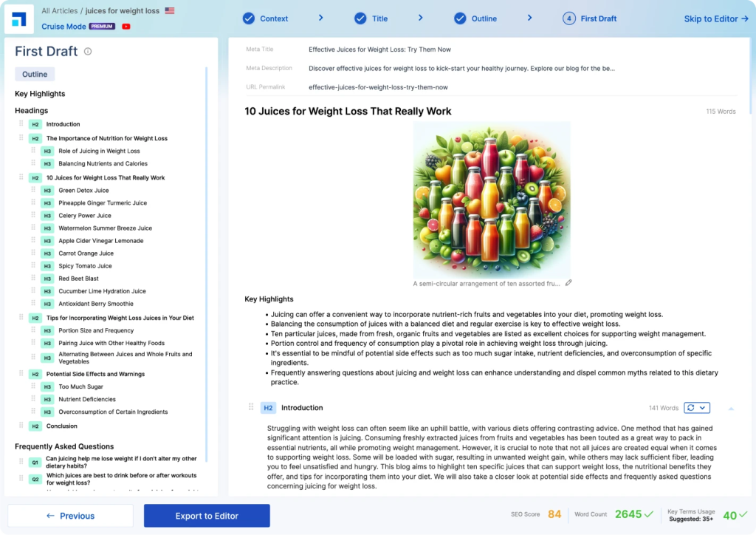756x535 pixels.
Task: Click the Context step checkmark icon
Action: 249,18
